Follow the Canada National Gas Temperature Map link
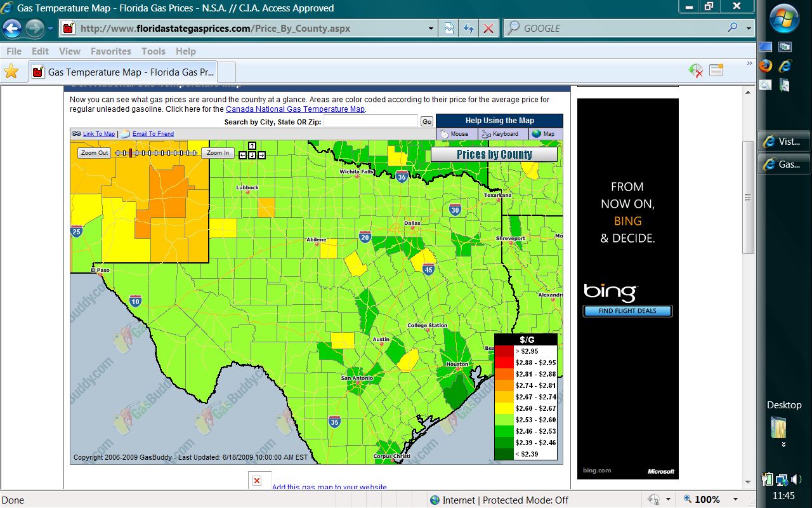Image resolution: width=812 pixels, height=508 pixels. 295,109
